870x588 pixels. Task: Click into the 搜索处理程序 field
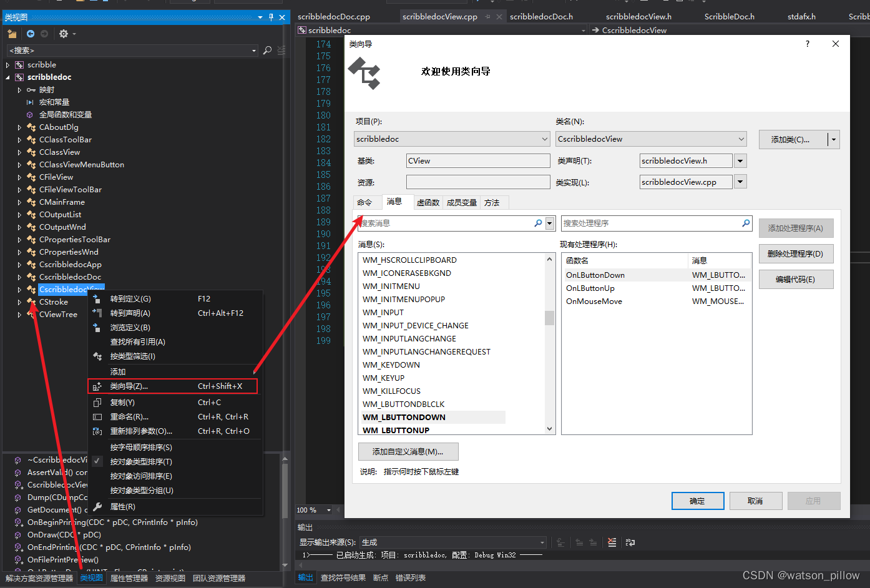click(x=650, y=223)
